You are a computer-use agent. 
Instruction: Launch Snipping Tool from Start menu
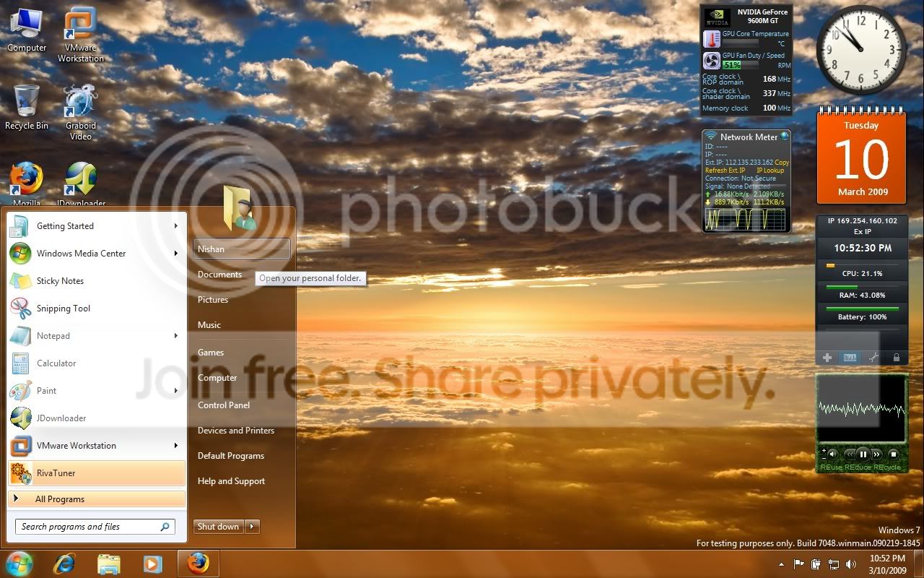click(97, 309)
